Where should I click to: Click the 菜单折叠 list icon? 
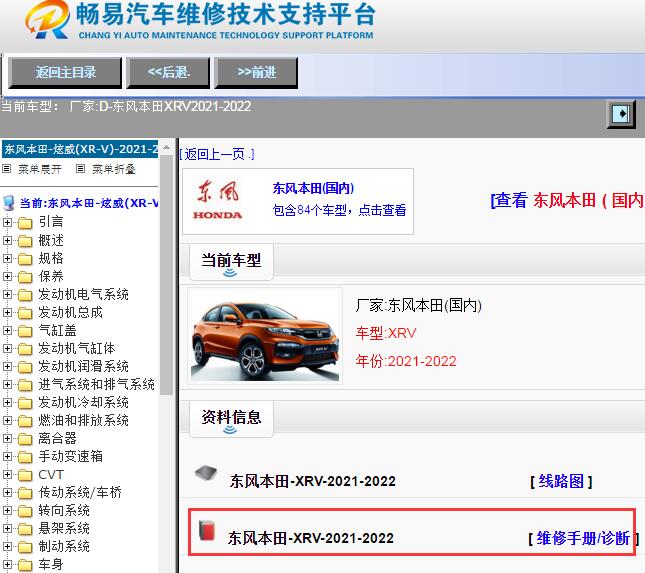81,169
